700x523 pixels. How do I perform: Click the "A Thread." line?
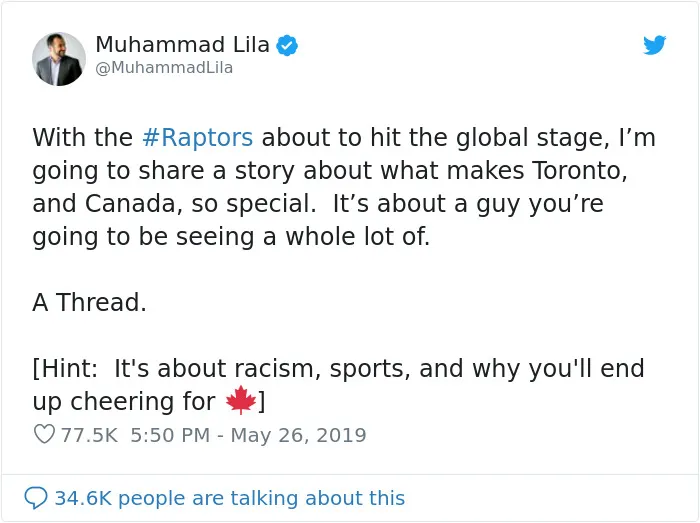(89, 302)
